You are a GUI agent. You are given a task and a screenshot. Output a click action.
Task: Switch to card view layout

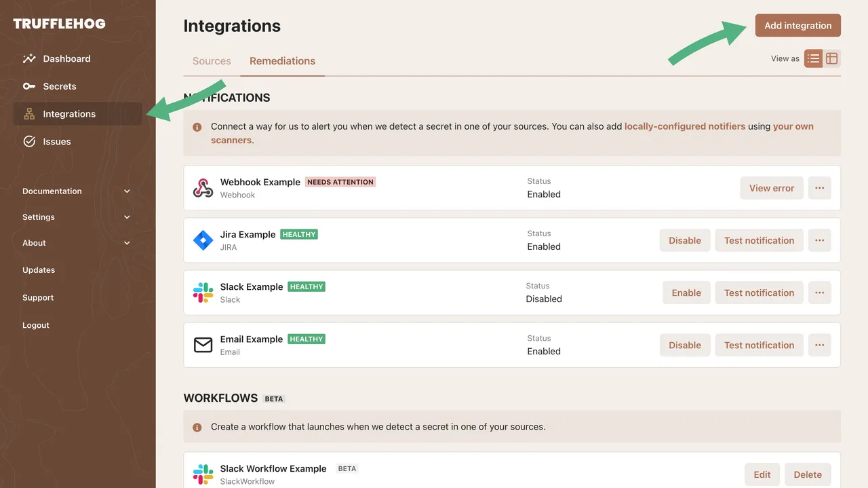pyautogui.click(x=832, y=58)
